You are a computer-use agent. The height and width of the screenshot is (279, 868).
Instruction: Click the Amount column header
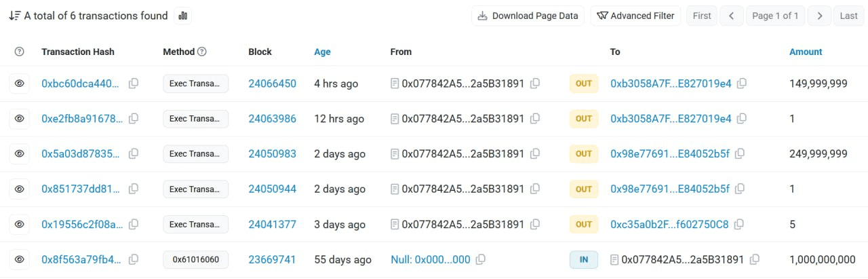806,52
